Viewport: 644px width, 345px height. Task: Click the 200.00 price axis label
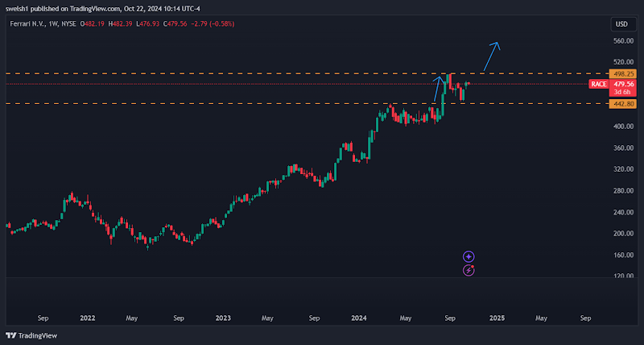625,233
